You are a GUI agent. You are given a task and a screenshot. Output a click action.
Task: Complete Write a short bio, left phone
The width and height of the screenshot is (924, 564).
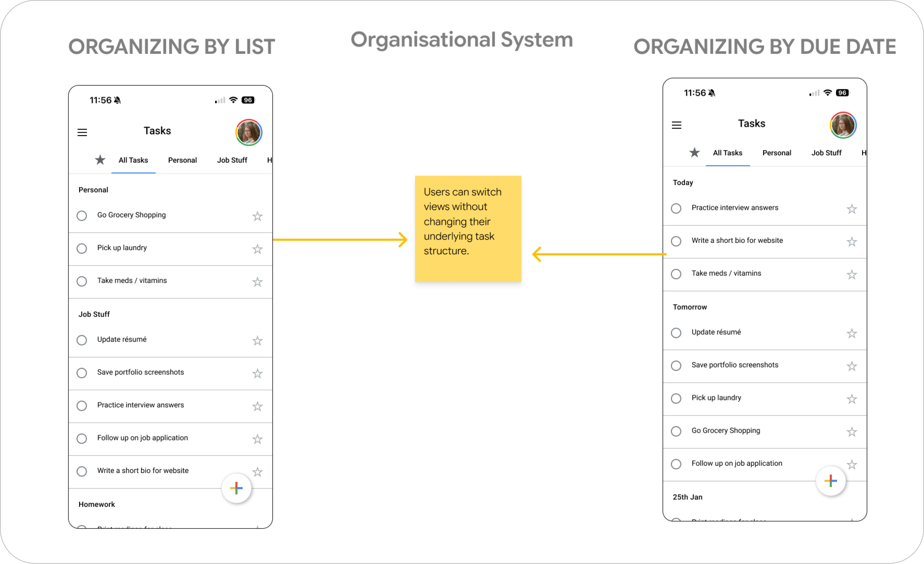click(x=82, y=471)
